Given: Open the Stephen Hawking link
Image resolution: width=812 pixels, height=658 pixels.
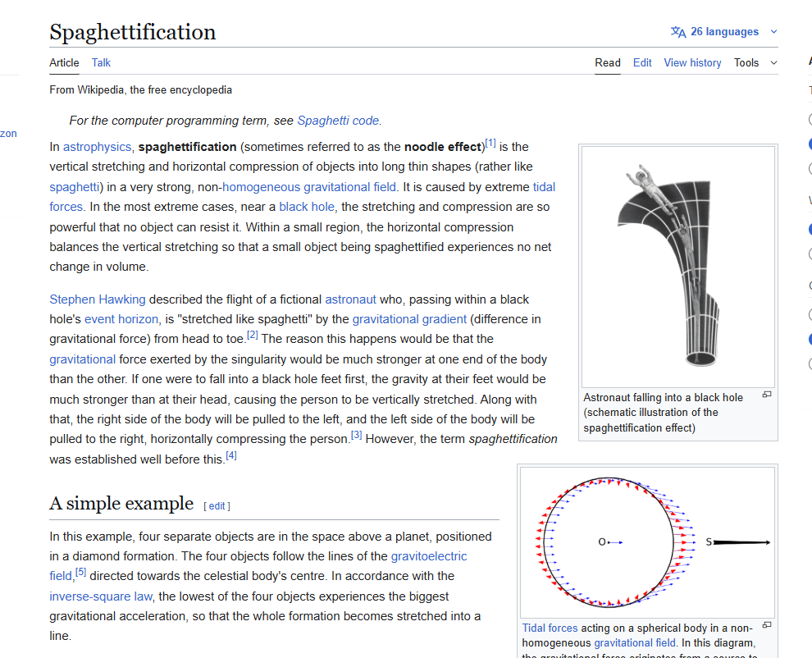Looking at the screenshot, I should click(98, 299).
